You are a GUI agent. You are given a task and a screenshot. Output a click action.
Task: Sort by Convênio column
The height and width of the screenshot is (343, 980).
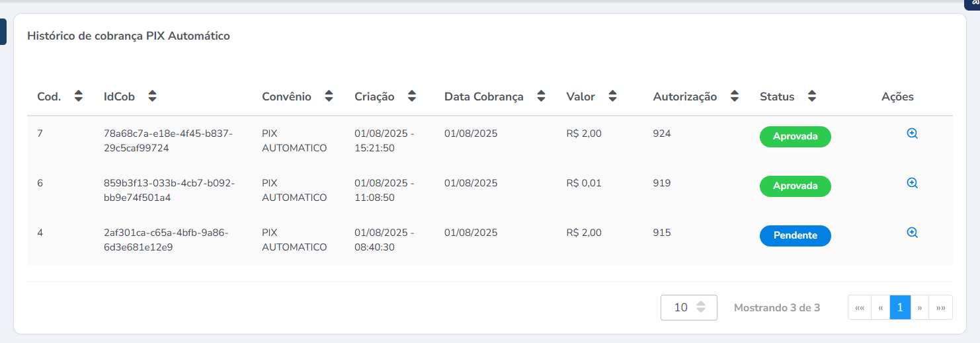[x=329, y=96]
